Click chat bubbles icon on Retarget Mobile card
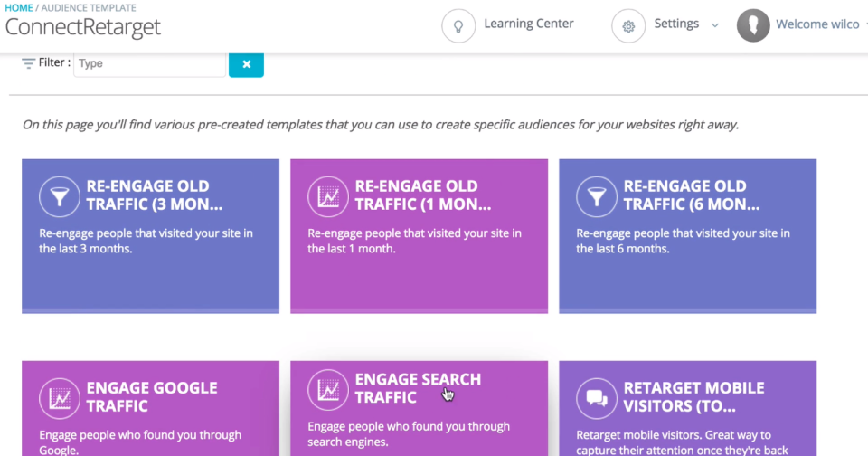 [594, 396]
